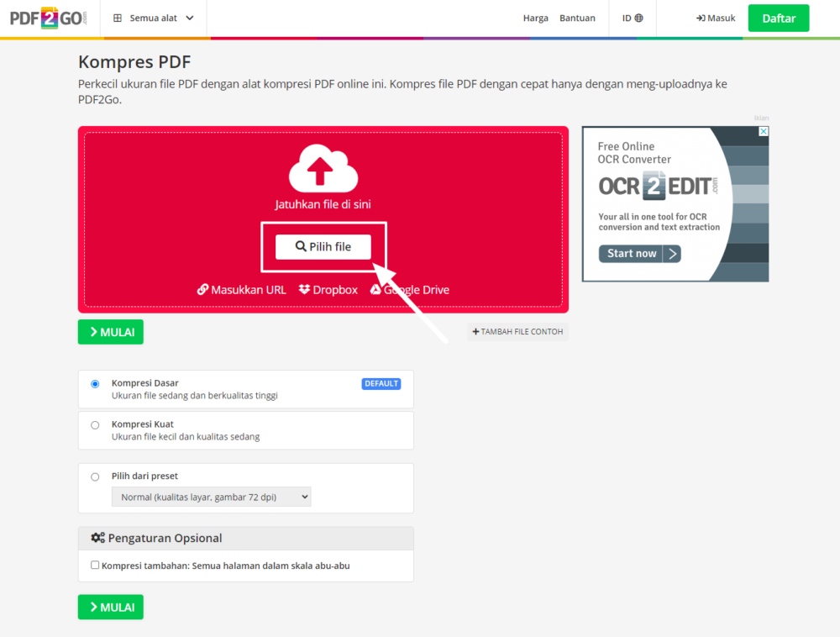Click the green Daftar button

778,18
